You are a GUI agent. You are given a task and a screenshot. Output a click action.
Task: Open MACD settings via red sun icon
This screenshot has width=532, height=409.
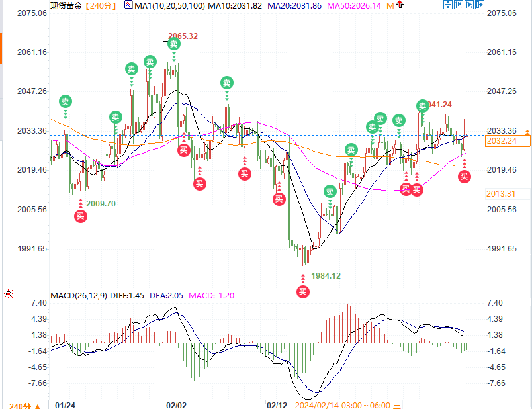click(9, 294)
